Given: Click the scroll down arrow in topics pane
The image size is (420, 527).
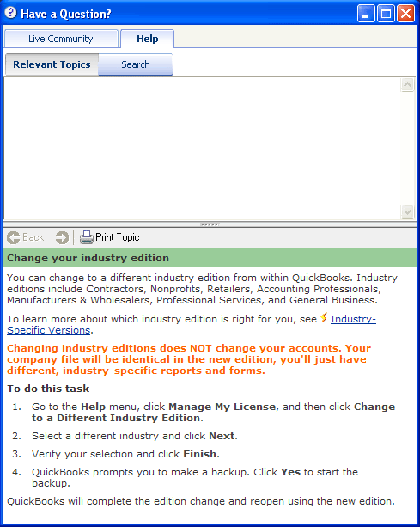Looking at the screenshot, I should click(407, 211).
